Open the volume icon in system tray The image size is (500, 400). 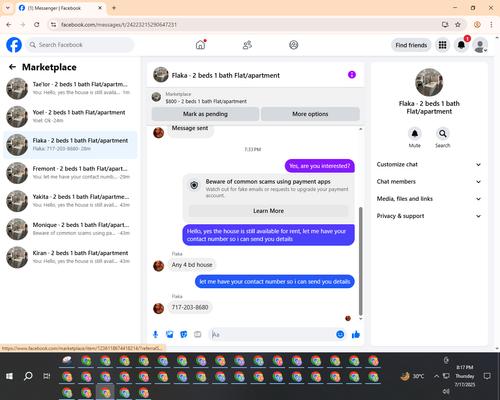coord(446,391)
